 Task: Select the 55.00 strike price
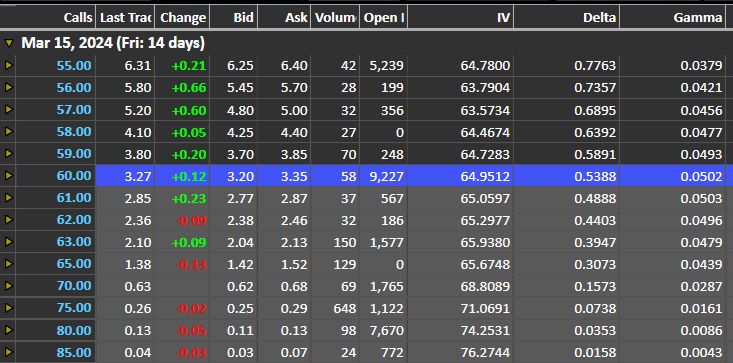click(x=74, y=65)
